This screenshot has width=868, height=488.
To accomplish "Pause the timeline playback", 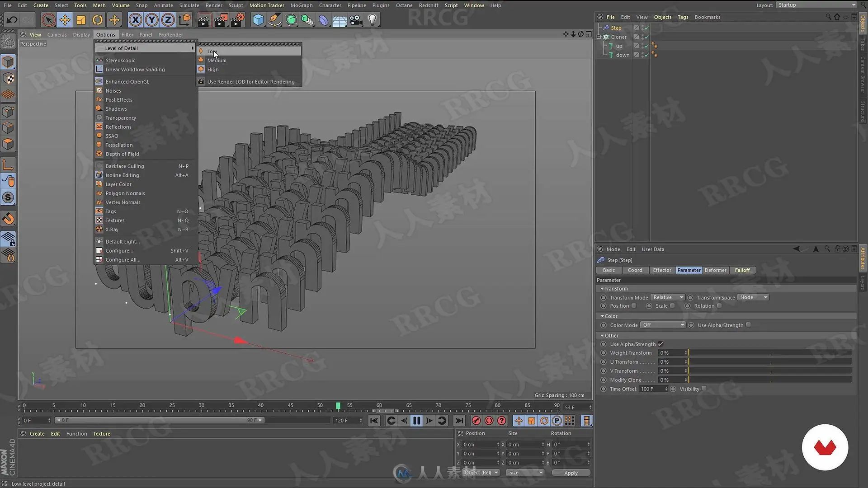I will click(416, 421).
